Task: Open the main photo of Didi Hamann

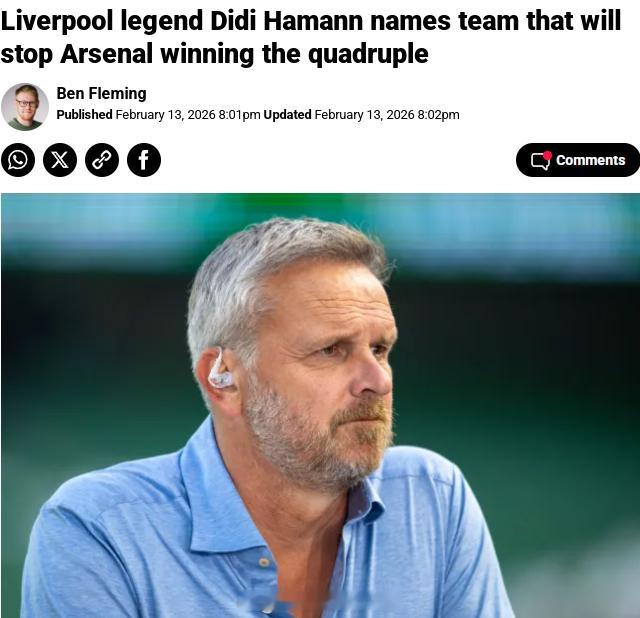Action: coord(320,405)
